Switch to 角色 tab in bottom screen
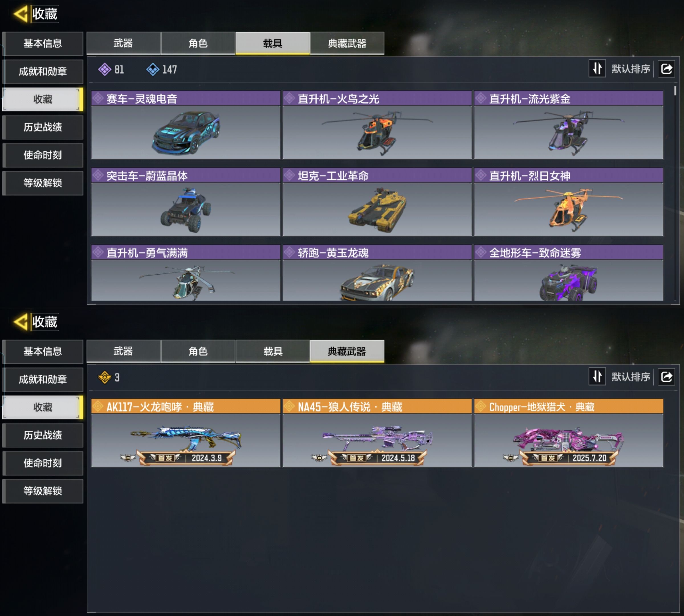Image resolution: width=684 pixels, height=616 pixels. [x=198, y=351]
